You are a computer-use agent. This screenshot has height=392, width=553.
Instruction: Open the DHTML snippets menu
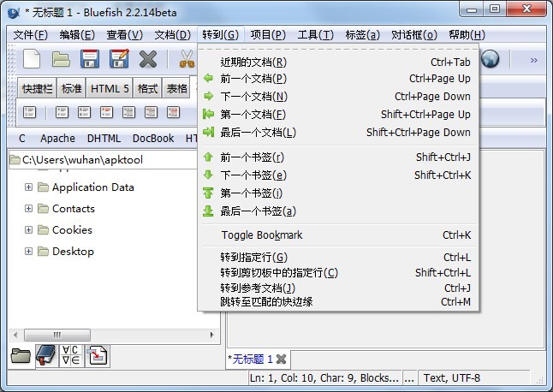[104, 138]
